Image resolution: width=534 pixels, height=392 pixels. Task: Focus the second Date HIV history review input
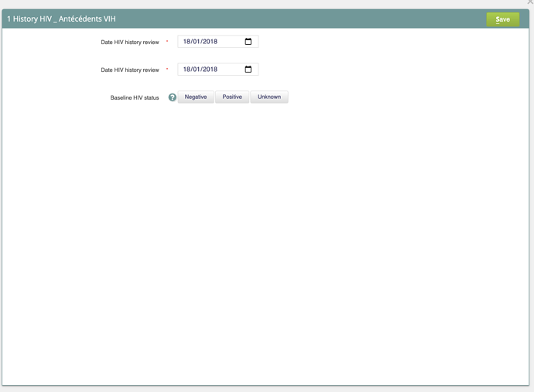(x=218, y=70)
